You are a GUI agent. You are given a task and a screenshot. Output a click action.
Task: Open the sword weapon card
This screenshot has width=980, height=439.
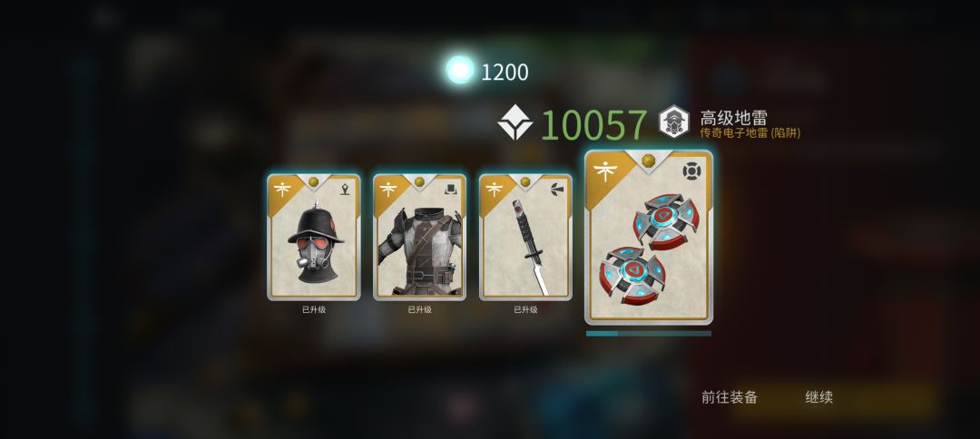pos(525,237)
